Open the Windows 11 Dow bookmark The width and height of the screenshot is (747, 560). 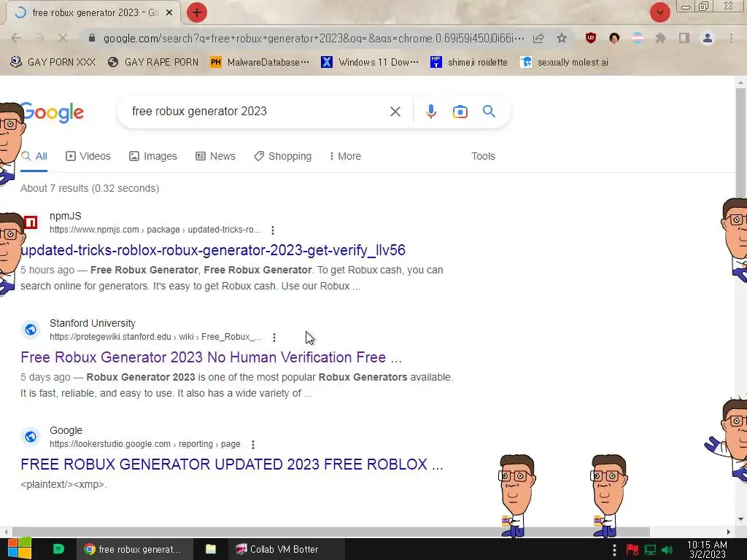pos(370,63)
